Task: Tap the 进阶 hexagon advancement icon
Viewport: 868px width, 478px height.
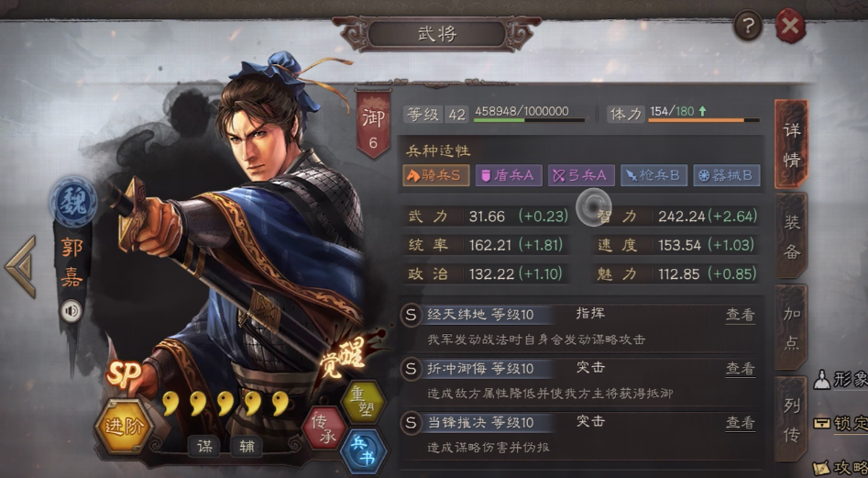Action: [x=124, y=426]
